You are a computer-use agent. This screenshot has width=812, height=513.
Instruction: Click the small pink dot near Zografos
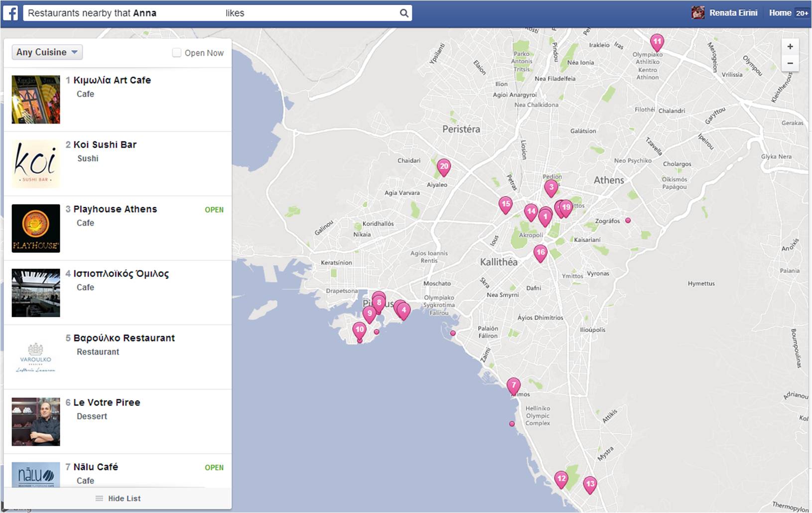click(628, 220)
